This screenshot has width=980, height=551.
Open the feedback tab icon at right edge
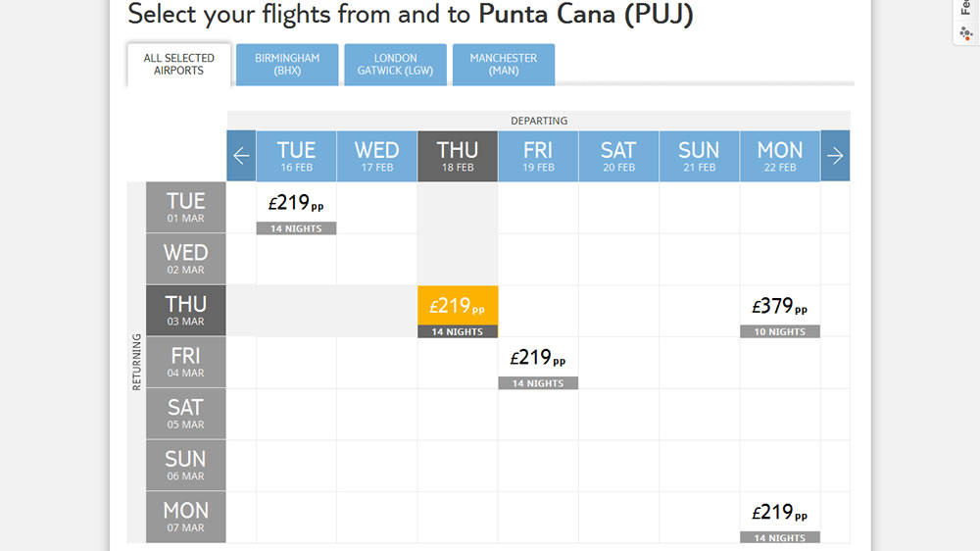[x=965, y=33]
